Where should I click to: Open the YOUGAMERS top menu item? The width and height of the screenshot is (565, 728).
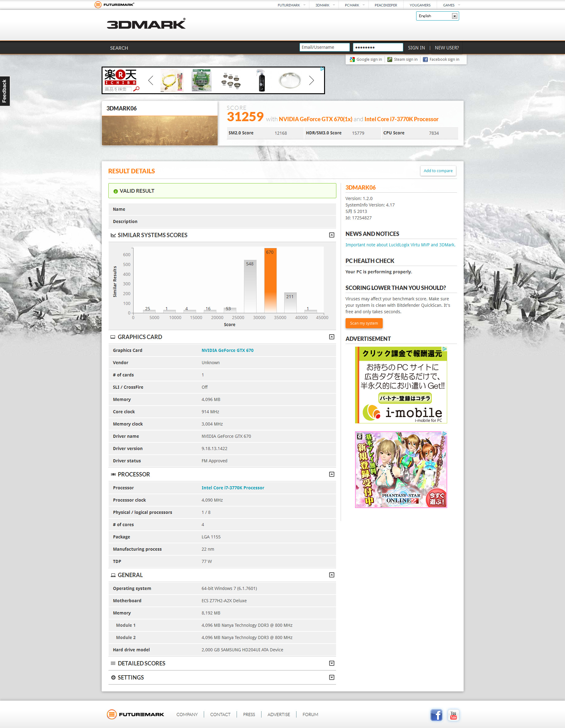tap(420, 5)
